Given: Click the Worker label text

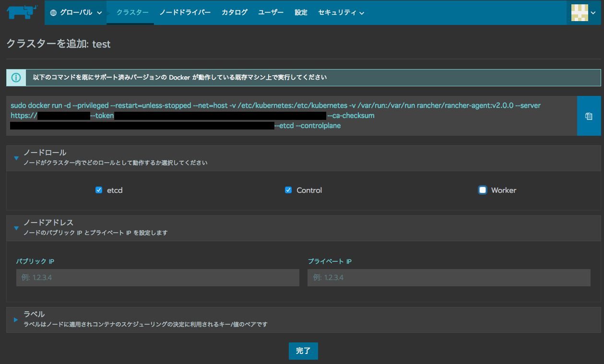Looking at the screenshot, I should click(x=504, y=190).
